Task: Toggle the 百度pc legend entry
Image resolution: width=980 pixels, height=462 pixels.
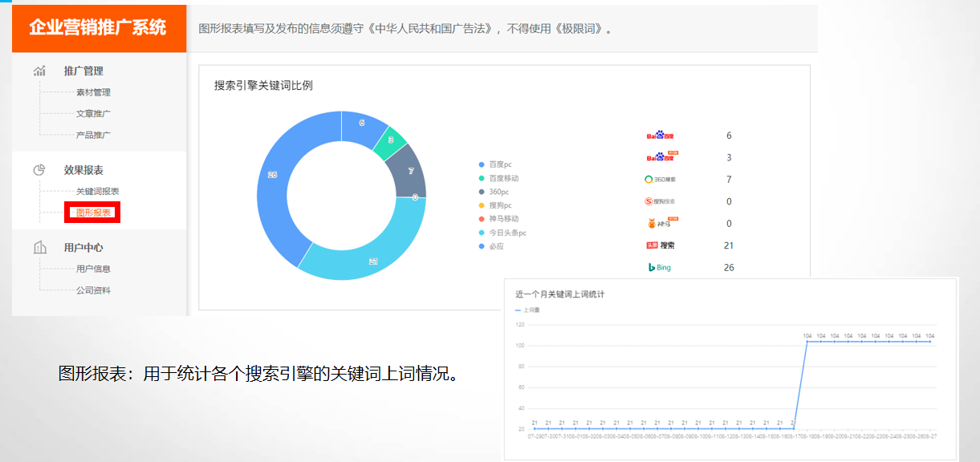Action: [x=499, y=164]
